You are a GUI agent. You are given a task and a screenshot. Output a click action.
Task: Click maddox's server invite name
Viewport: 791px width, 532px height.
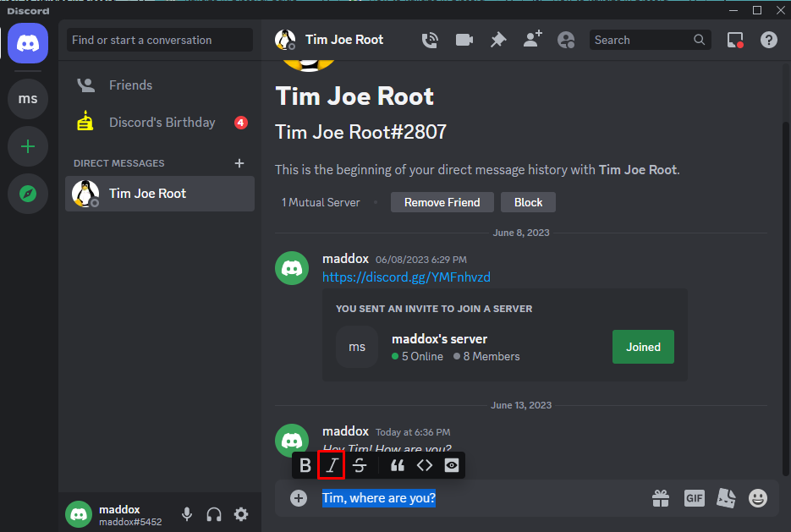pyautogui.click(x=439, y=339)
